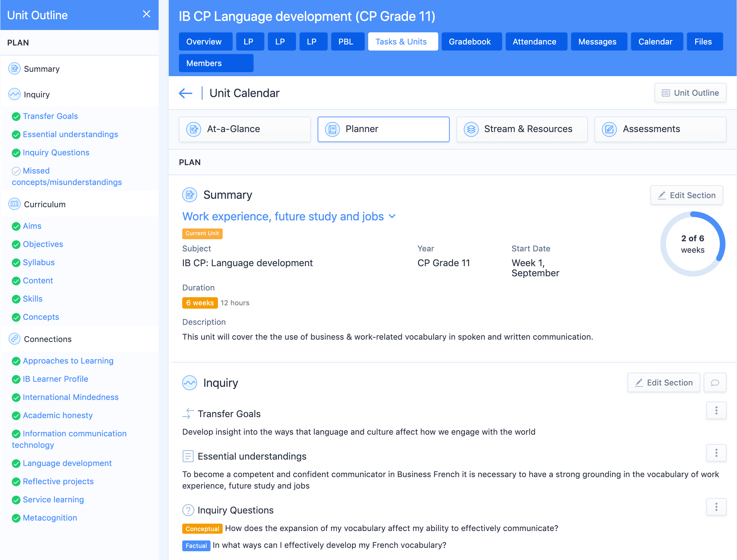Click the orange Conceptual question tag
The height and width of the screenshot is (560, 737).
click(202, 529)
